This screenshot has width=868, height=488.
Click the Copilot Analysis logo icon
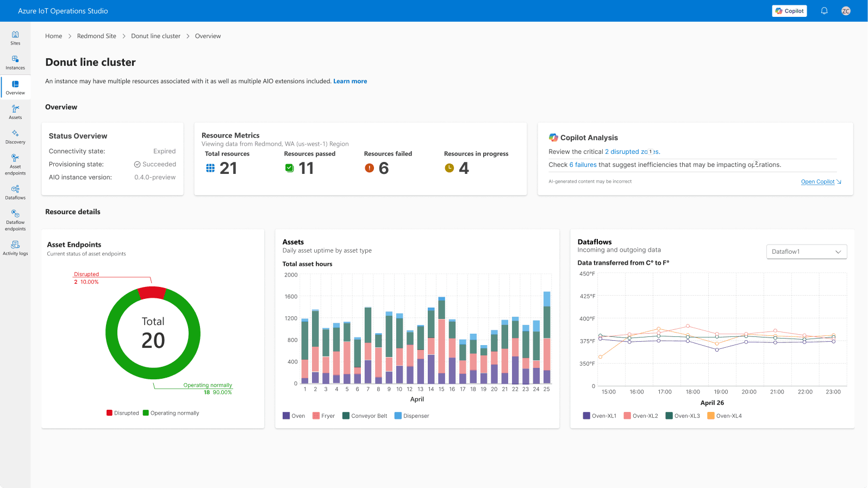pos(553,137)
